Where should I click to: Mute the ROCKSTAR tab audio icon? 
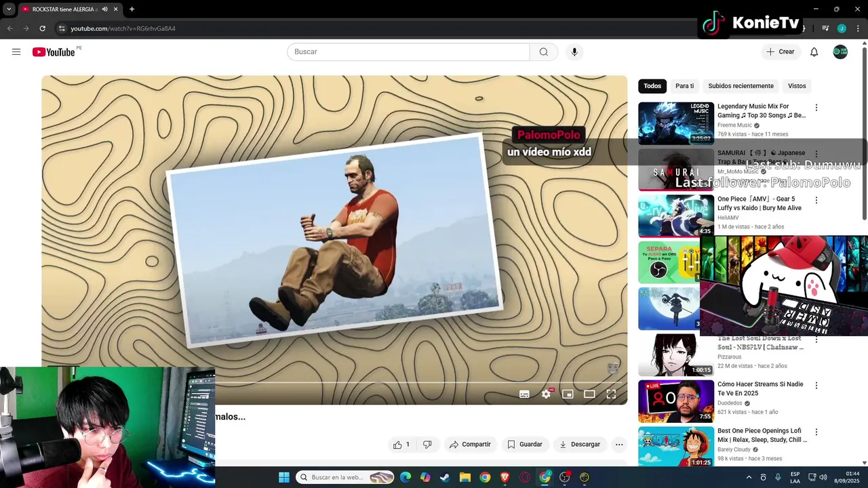tap(105, 9)
